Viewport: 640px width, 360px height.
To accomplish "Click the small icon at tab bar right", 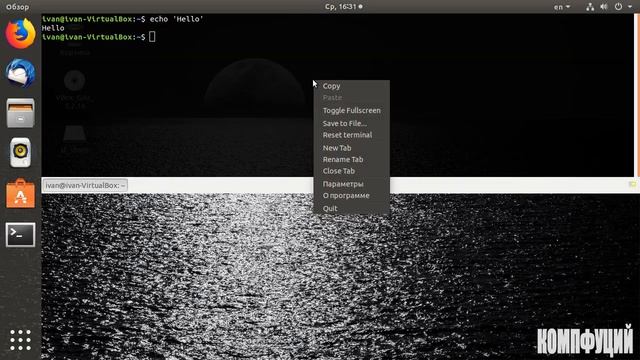I will pos(632,185).
